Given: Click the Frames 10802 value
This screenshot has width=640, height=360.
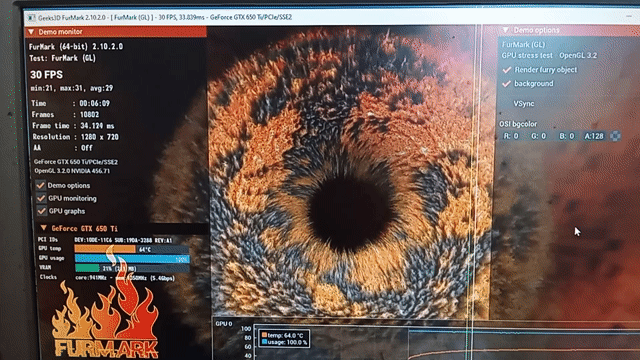Looking at the screenshot, I should [89, 115].
